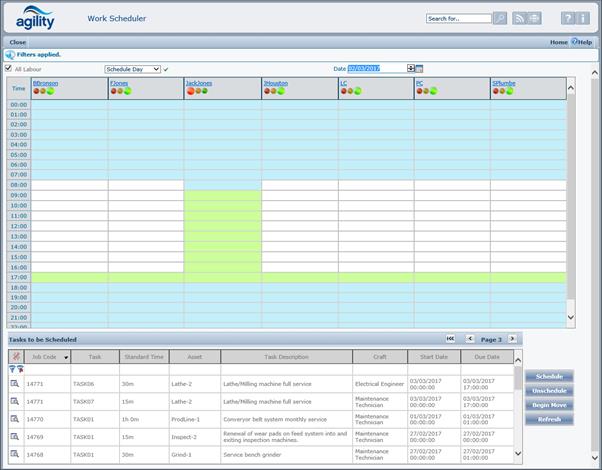
Task: Open the info 'i' icon
Action: tap(582, 18)
